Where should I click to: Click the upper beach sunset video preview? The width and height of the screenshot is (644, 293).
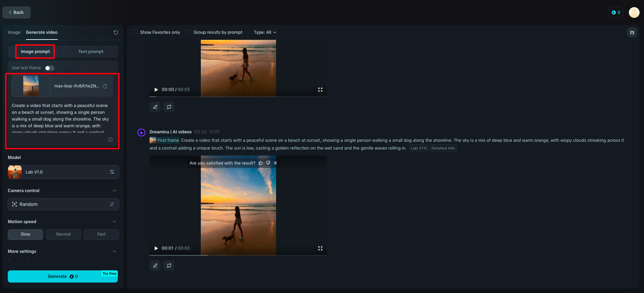(238, 68)
